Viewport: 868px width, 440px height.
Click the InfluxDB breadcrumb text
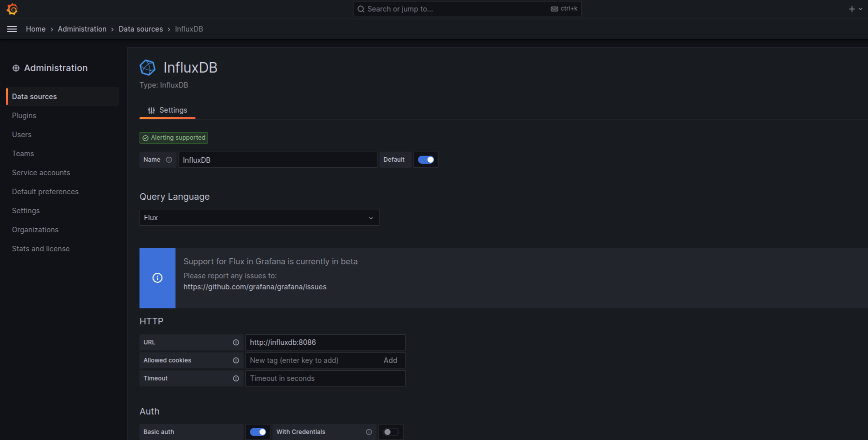(189, 29)
